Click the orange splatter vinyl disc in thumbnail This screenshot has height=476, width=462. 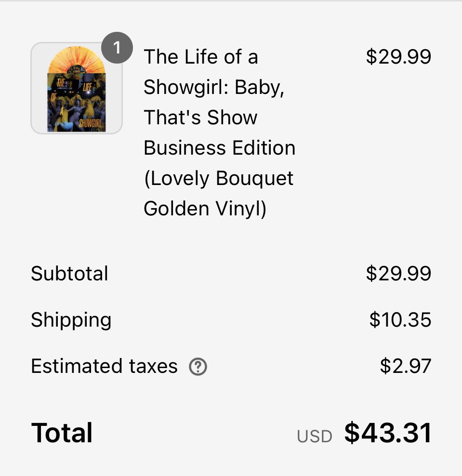click(77, 60)
